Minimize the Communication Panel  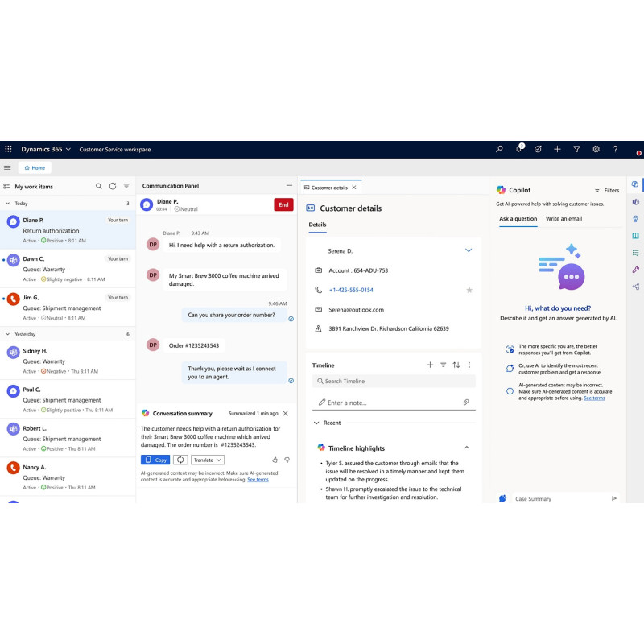tap(289, 186)
